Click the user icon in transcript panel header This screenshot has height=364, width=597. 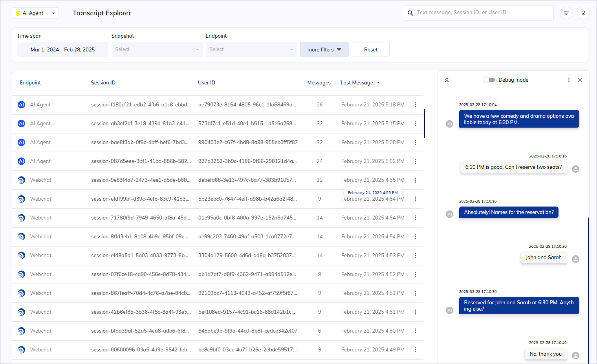(447, 80)
